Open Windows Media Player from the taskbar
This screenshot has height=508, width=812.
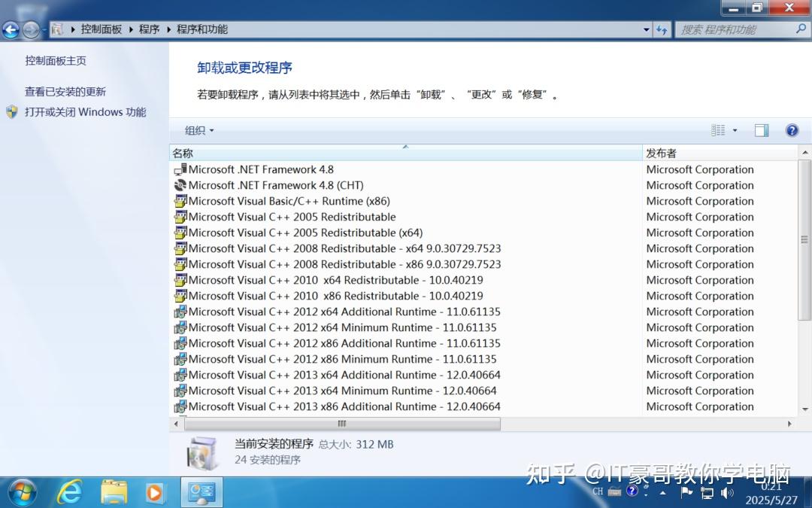(x=156, y=491)
